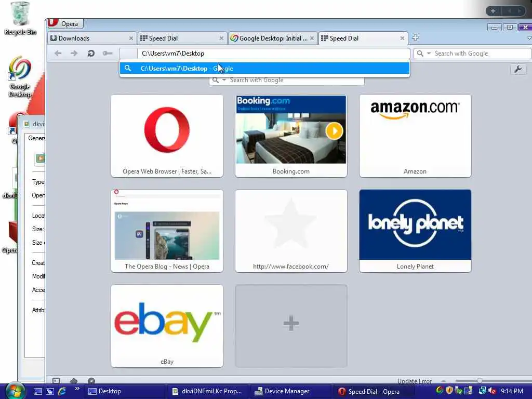Click the volume tray icon
The height and width of the screenshot is (399, 532).
click(492, 391)
